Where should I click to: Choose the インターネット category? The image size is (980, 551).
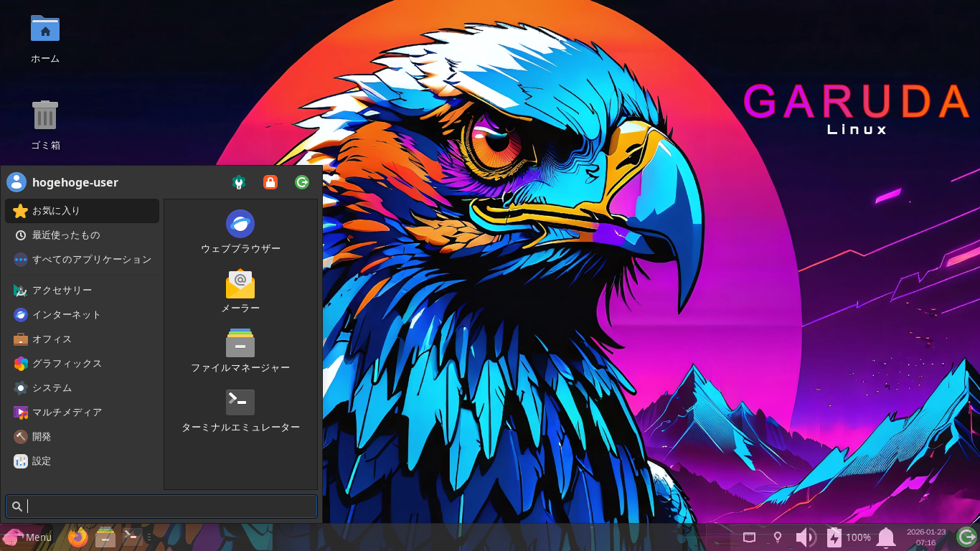[x=82, y=315]
